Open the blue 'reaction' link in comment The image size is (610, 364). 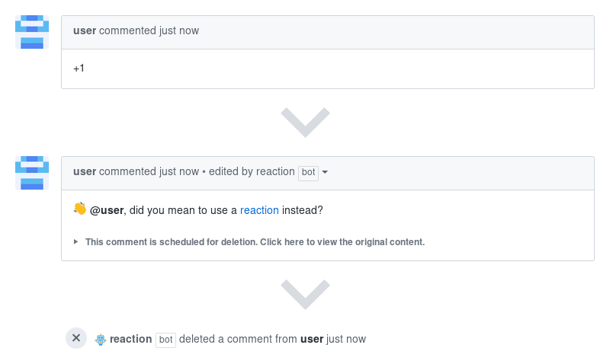(x=259, y=210)
